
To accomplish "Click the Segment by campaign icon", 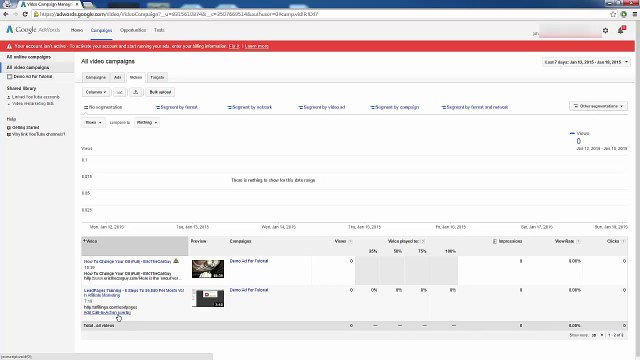I will point(372,107).
